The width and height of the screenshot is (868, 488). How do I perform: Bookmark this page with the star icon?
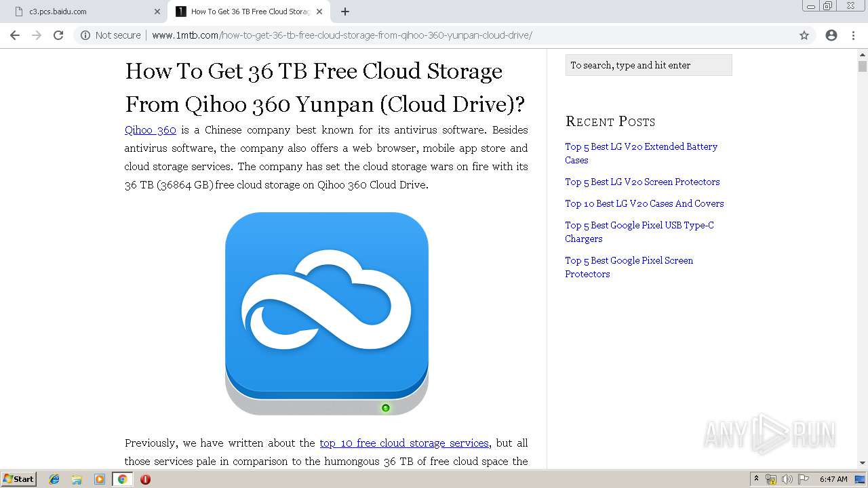[x=804, y=35]
